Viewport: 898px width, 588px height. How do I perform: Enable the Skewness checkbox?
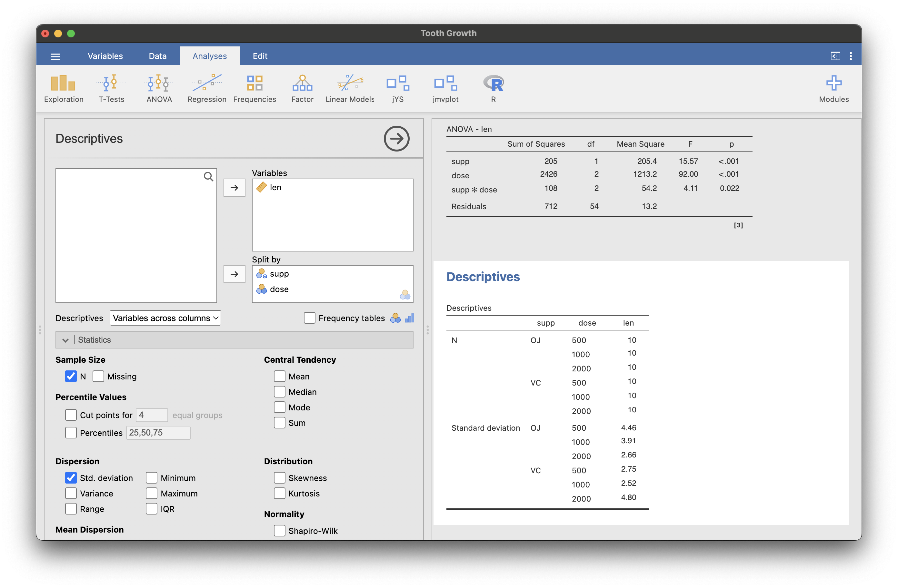tap(279, 477)
